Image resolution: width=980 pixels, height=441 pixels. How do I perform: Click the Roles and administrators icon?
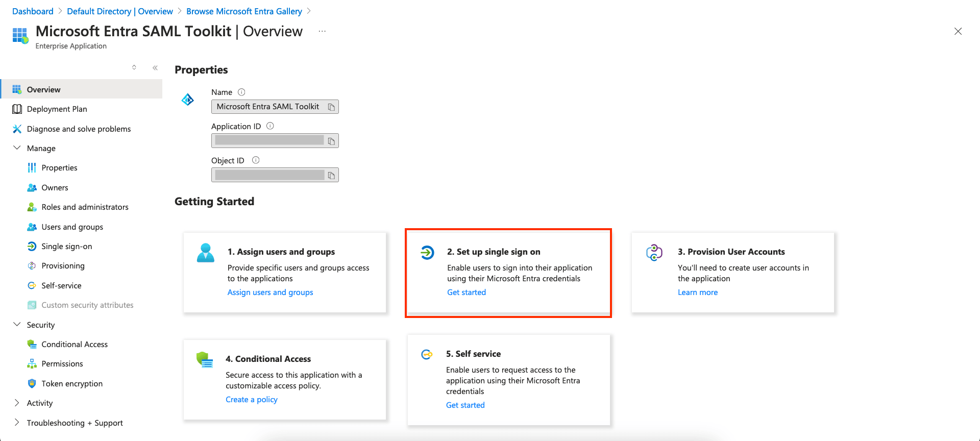tap(32, 207)
